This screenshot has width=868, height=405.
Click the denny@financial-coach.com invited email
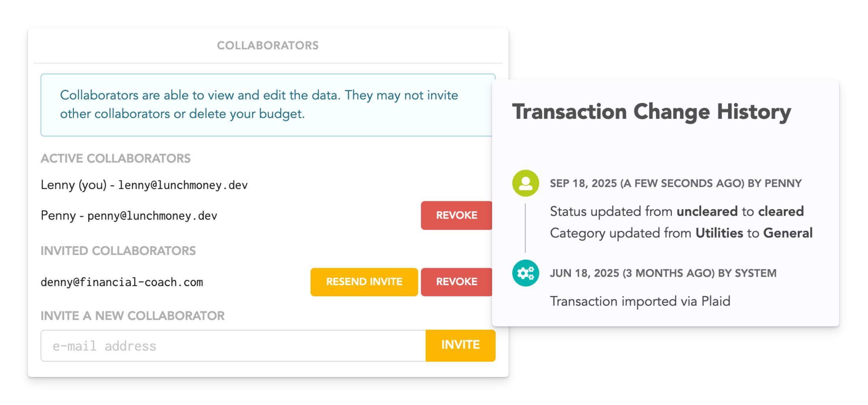(x=122, y=282)
